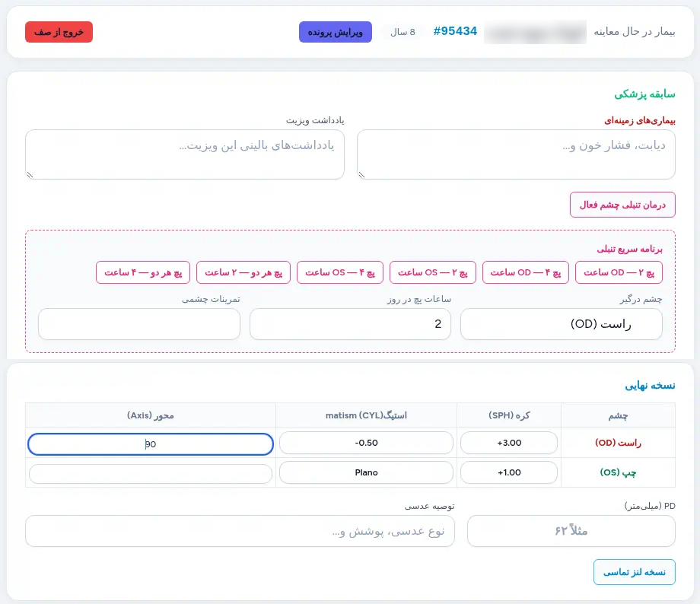Click patient ID #95434
This screenshot has height=604, width=700.
(455, 31)
